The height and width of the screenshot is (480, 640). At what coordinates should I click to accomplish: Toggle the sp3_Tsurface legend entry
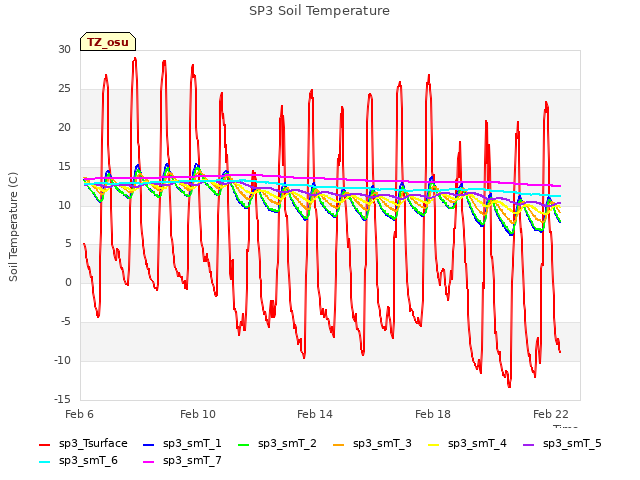coord(83,444)
